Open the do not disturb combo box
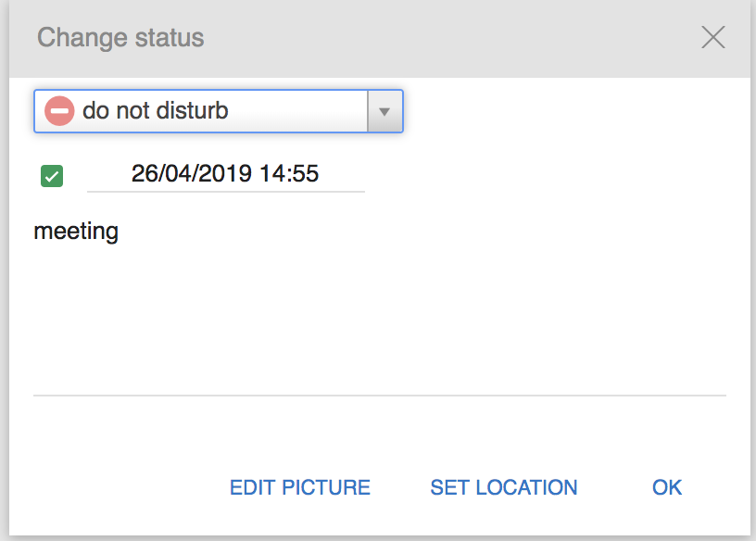Screen dimensions: 756x541 (x=219, y=111)
